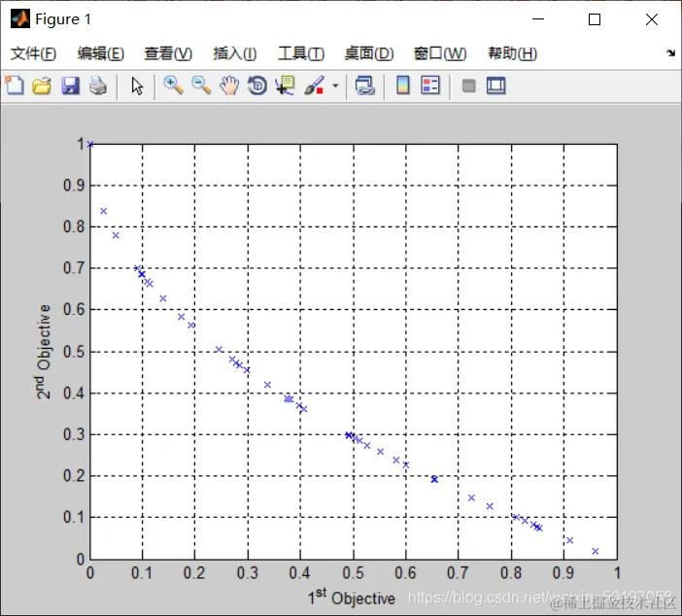Click the y-axis tick label 0.5

click(x=74, y=352)
